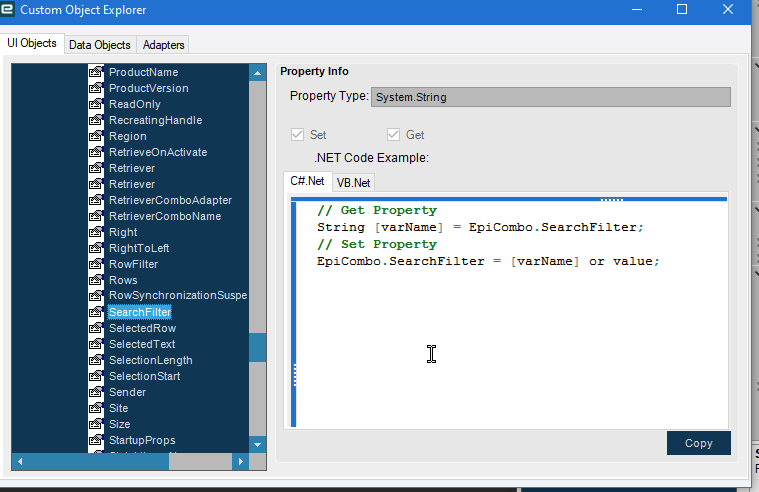Click the tree vertical scrollbar thumb

pos(258,347)
